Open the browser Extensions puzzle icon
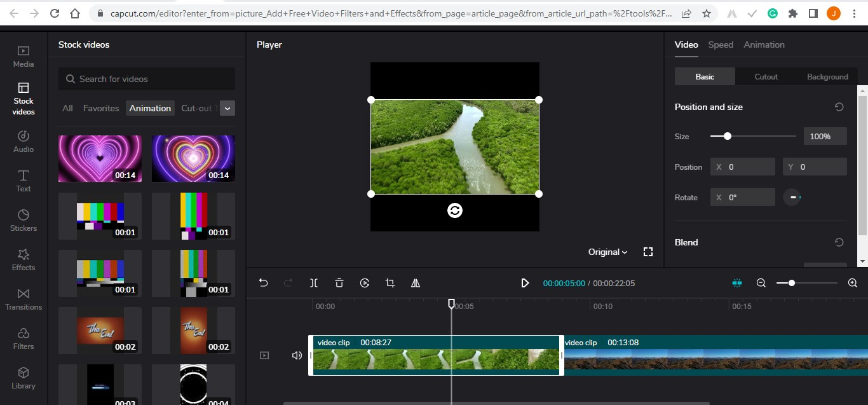This screenshot has width=868, height=405. (x=792, y=13)
